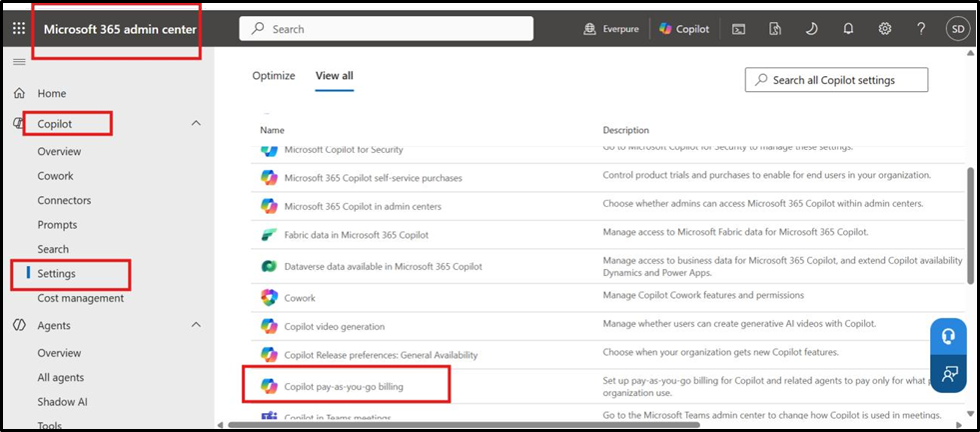Open the settings gear in the header
The height and width of the screenshot is (432, 980).
884,29
